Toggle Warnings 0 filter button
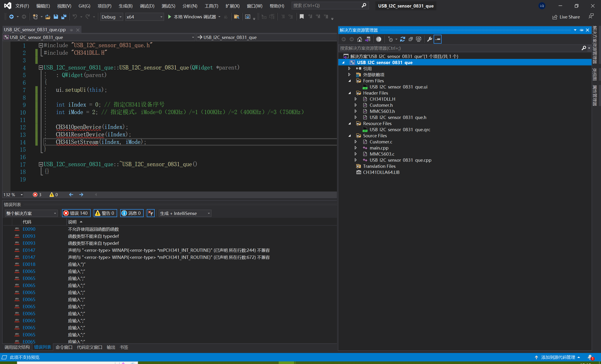This screenshot has width=601, height=364. 105,213
